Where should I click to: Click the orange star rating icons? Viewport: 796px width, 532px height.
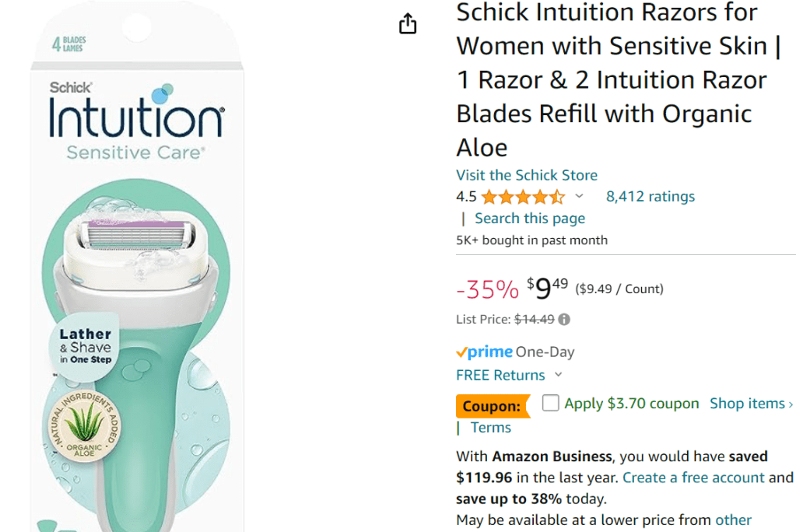point(523,197)
